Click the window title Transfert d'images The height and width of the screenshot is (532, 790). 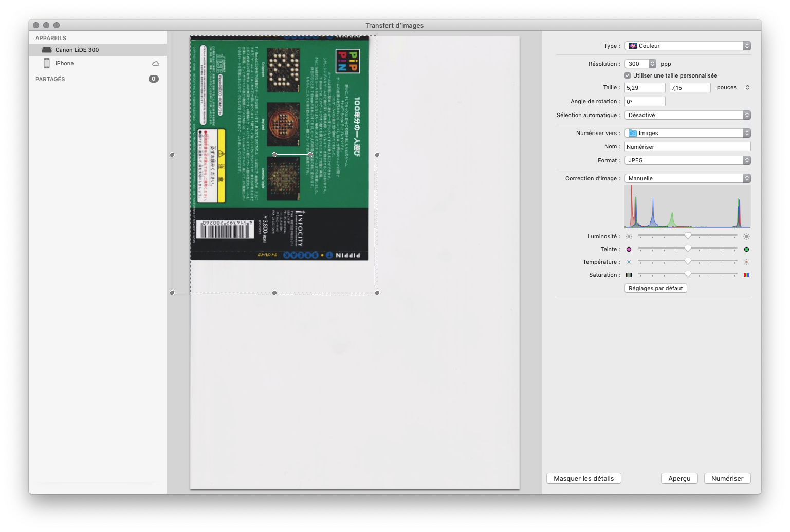click(395, 25)
